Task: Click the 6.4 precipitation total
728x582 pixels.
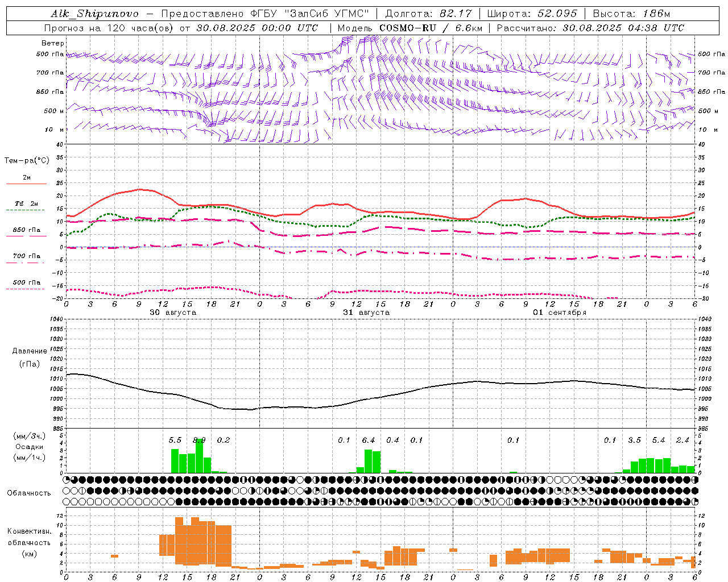Action: (x=369, y=440)
